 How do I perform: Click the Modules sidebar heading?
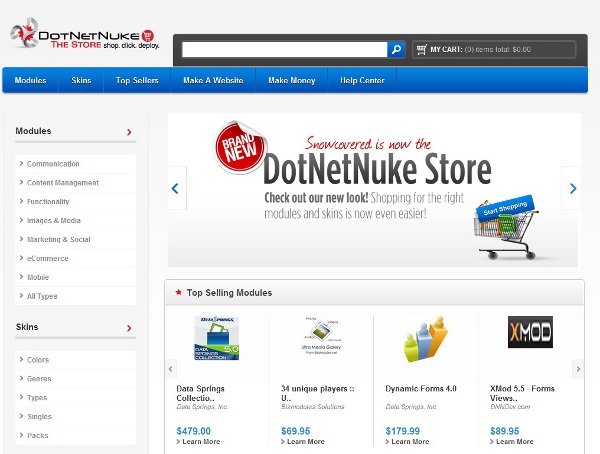[x=33, y=131]
